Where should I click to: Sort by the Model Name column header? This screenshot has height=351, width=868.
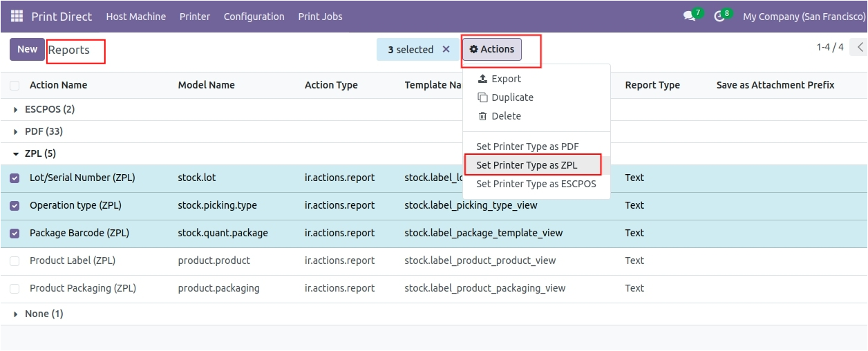point(207,85)
